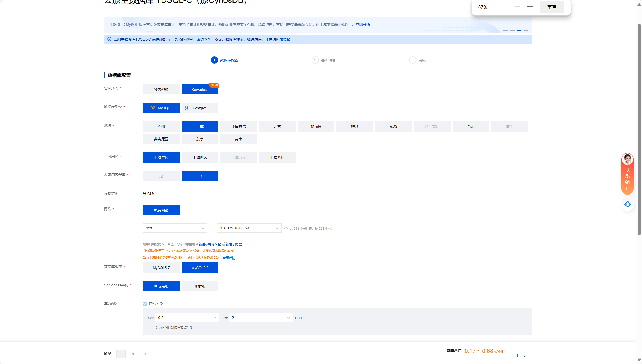Click the quantity input field
642x364 pixels.
tap(133, 354)
